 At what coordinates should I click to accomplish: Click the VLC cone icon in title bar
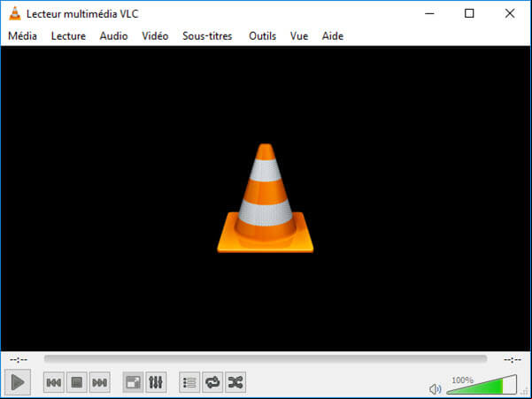point(14,13)
